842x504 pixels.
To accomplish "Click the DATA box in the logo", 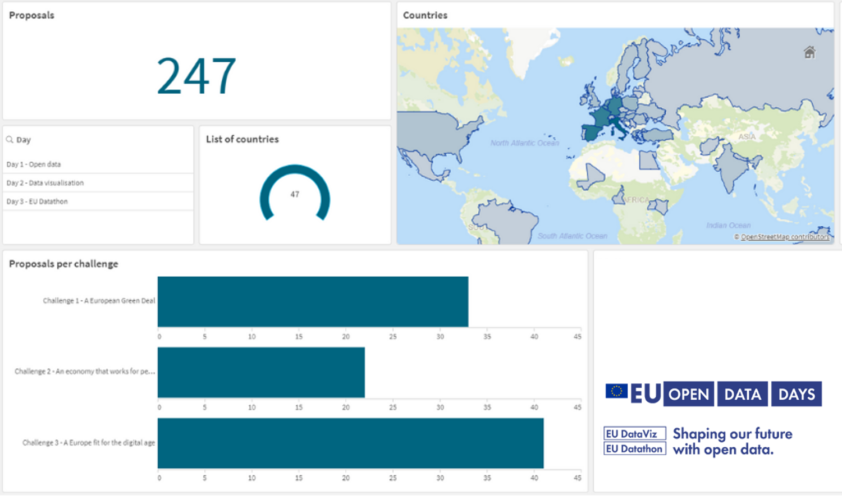I will click(743, 394).
